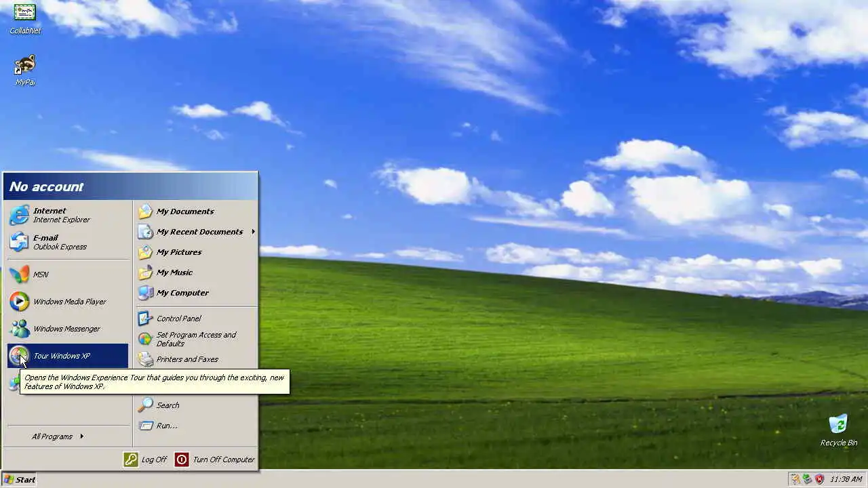Image resolution: width=868 pixels, height=488 pixels.
Task: Open Internet Explorer from the Start menu
Action: pyautogui.click(x=68, y=215)
